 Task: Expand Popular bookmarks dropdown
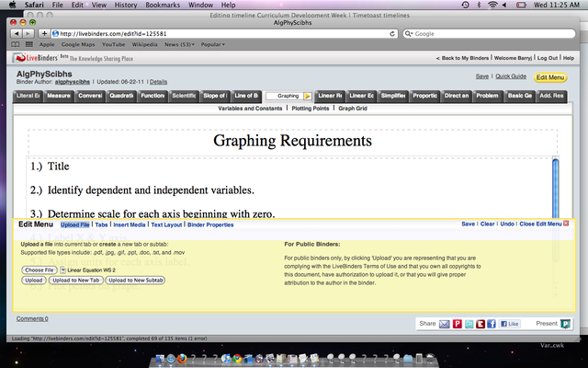[x=212, y=44]
